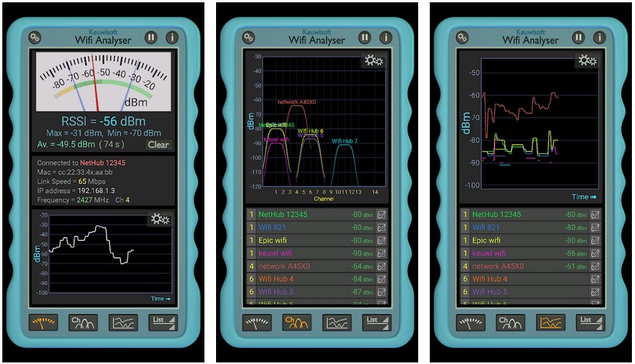Click 'Connected to NetHub 12345' text
Screen dimensions: 635x364
[81, 163]
